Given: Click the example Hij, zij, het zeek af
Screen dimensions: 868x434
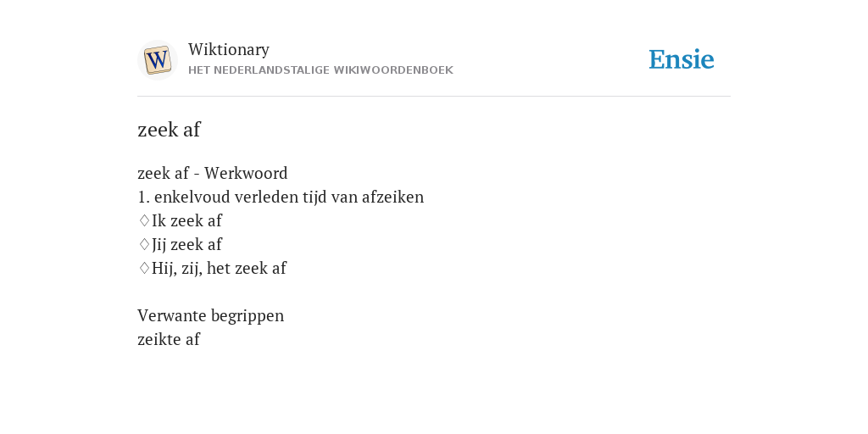Looking at the screenshot, I should (x=219, y=268).
